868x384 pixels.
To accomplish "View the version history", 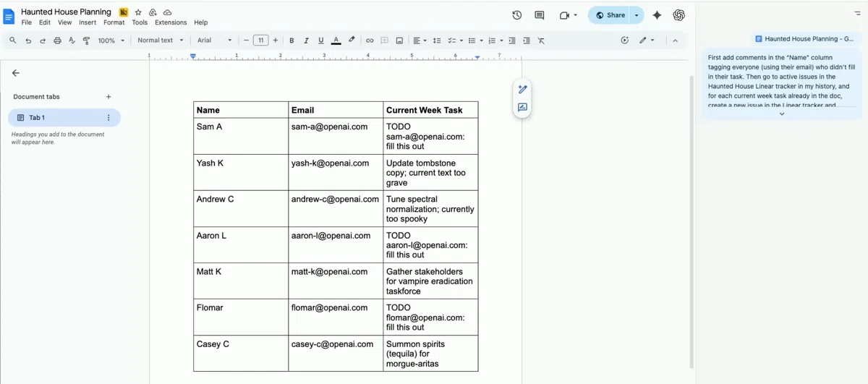I will coord(516,15).
